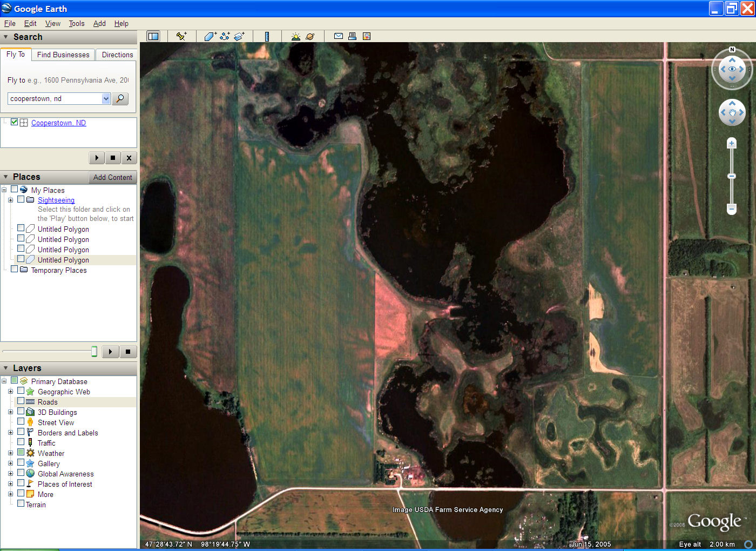
Task: Check the first Untitled Polygon checkbox
Action: click(x=21, y=228)
